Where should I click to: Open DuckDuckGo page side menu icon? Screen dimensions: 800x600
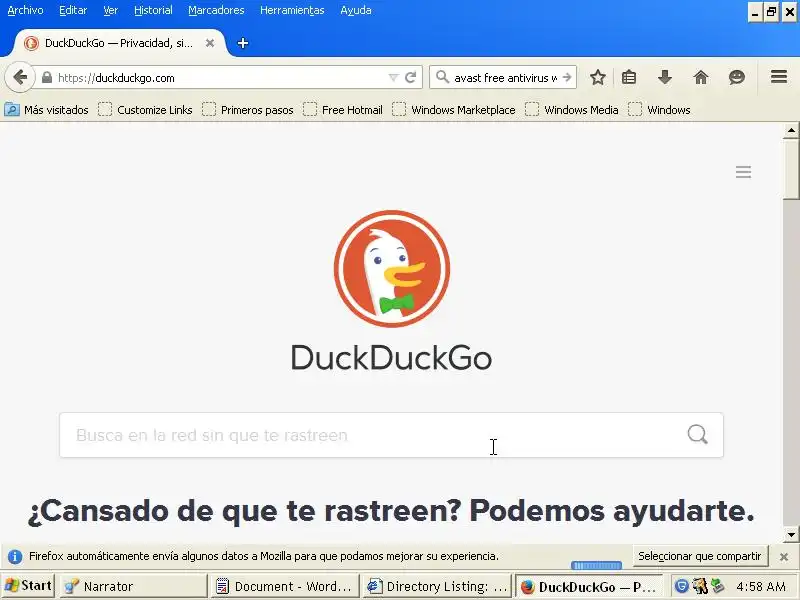(743, 172)
